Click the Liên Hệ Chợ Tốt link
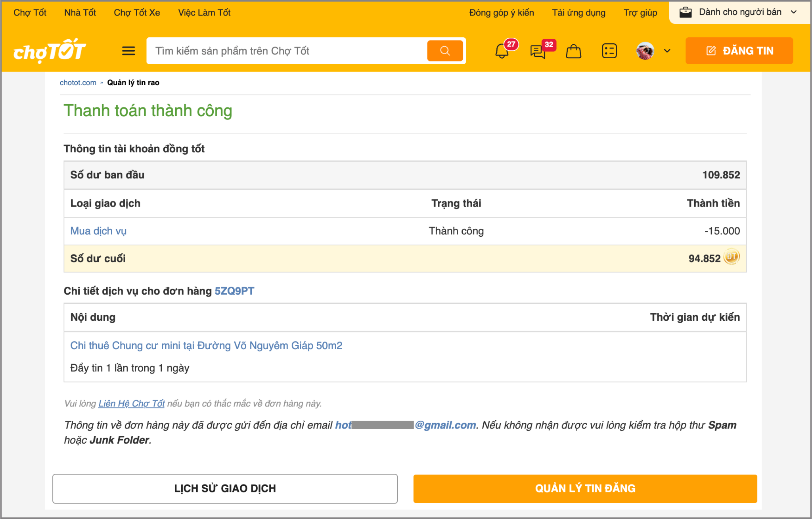Image resolution: width=812 pixels, height=519 pixels. (x=131, y=404)
